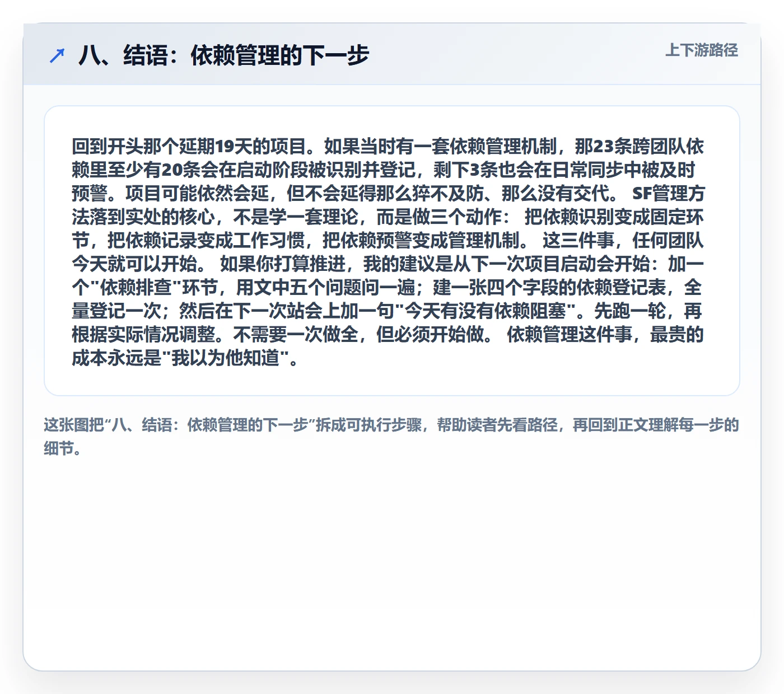The image size is (784, 694).
Task: Select the heading 八、结语：依赖管理的下一步
Action: (224, 55)
